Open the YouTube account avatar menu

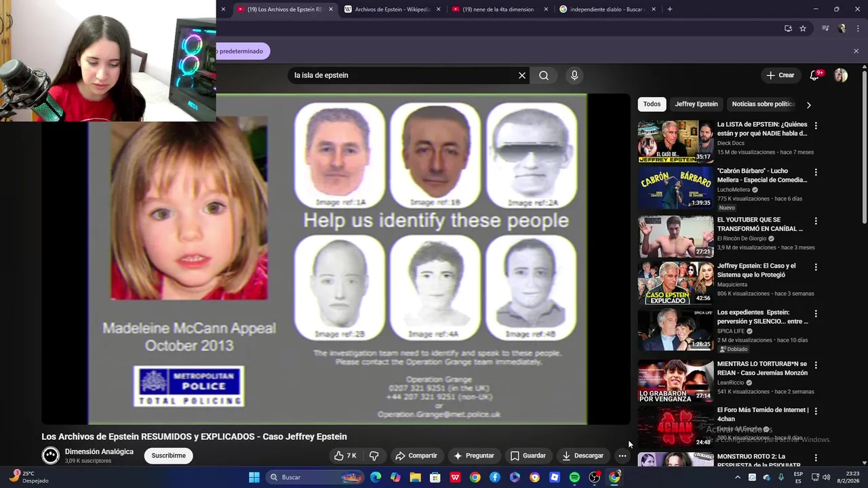(841, 75)
